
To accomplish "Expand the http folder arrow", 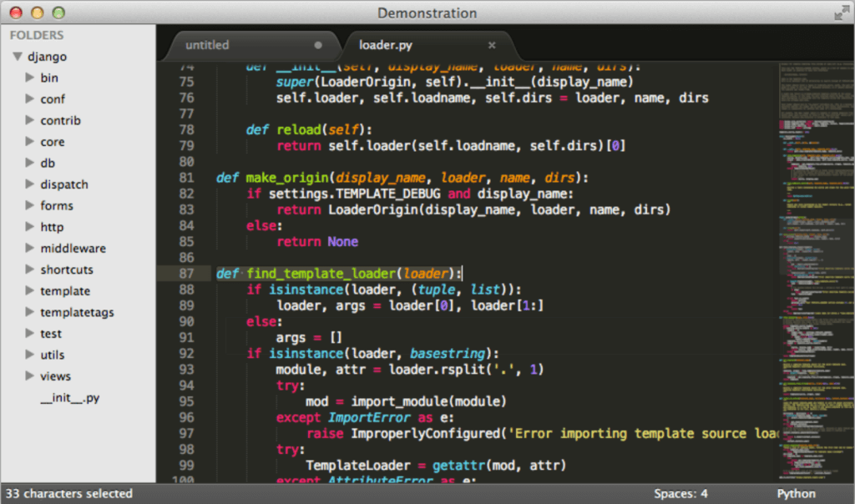I will 30,226.
